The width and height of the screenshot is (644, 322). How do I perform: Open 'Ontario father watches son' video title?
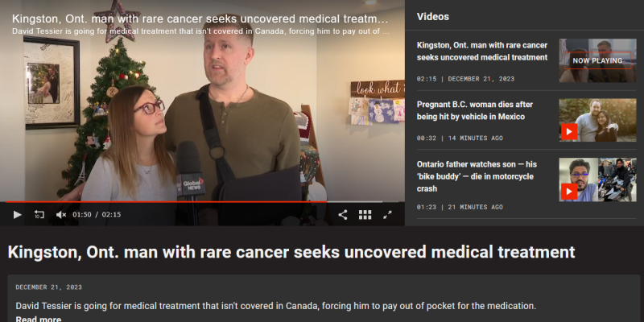click(477, 176)
